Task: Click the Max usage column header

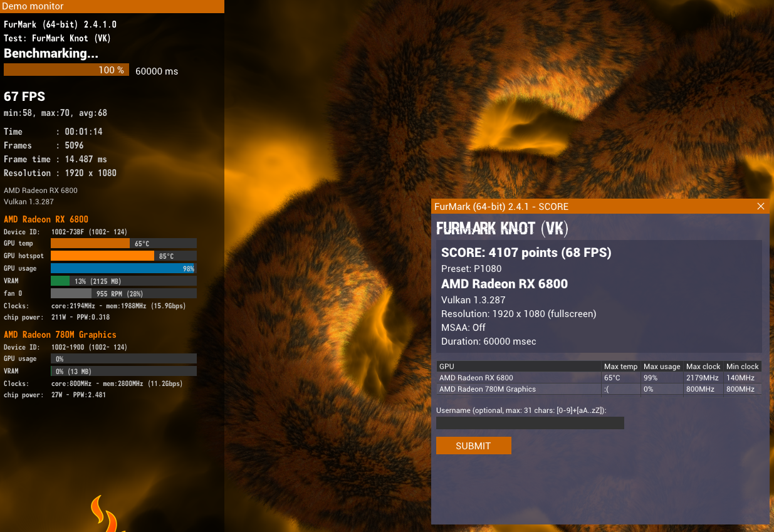Action: 662,367
